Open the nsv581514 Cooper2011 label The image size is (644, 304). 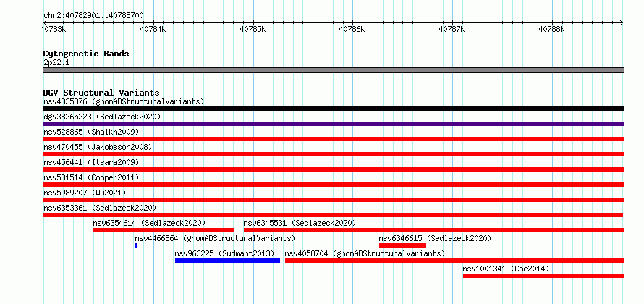pos(91,177)
